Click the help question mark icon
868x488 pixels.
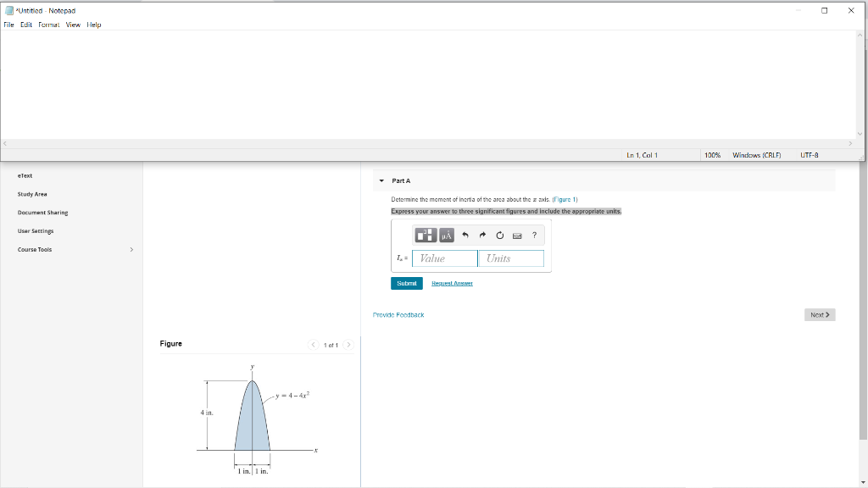pos(534,236)
